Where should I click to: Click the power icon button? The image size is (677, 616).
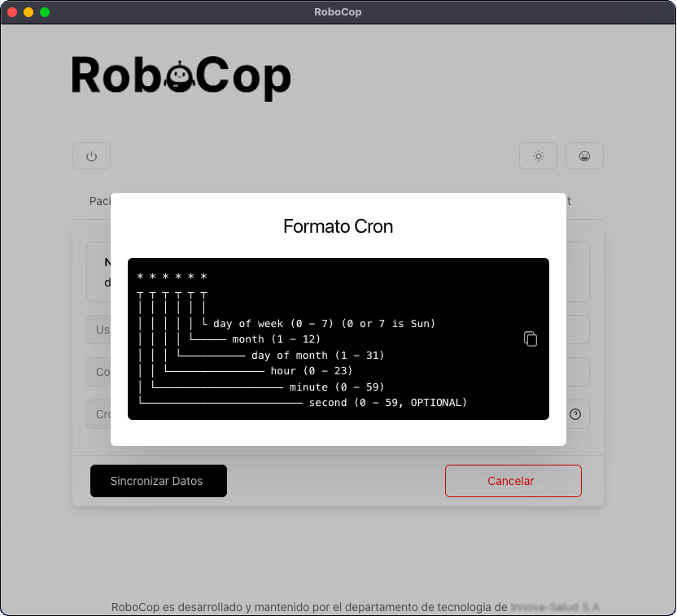91,156
